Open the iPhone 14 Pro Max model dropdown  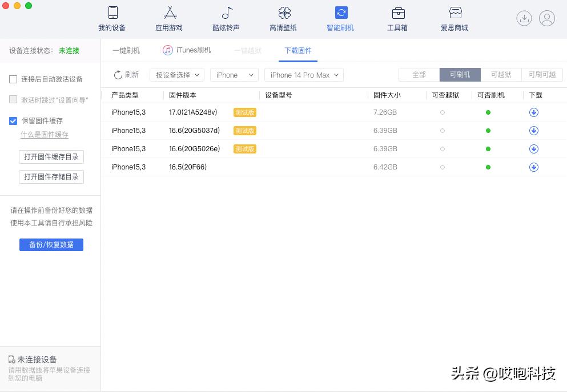(x=303, y=75)
